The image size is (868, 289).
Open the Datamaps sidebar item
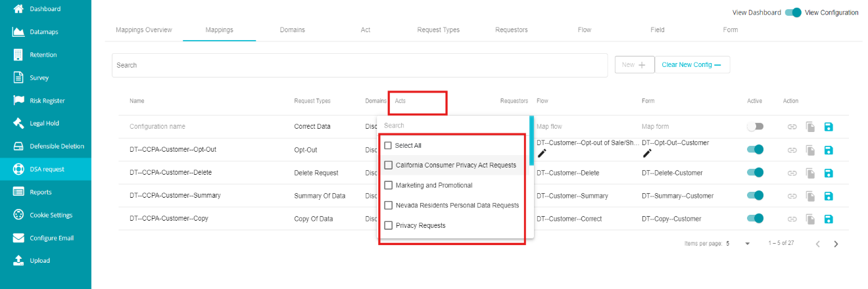click(x=45, y=32)
